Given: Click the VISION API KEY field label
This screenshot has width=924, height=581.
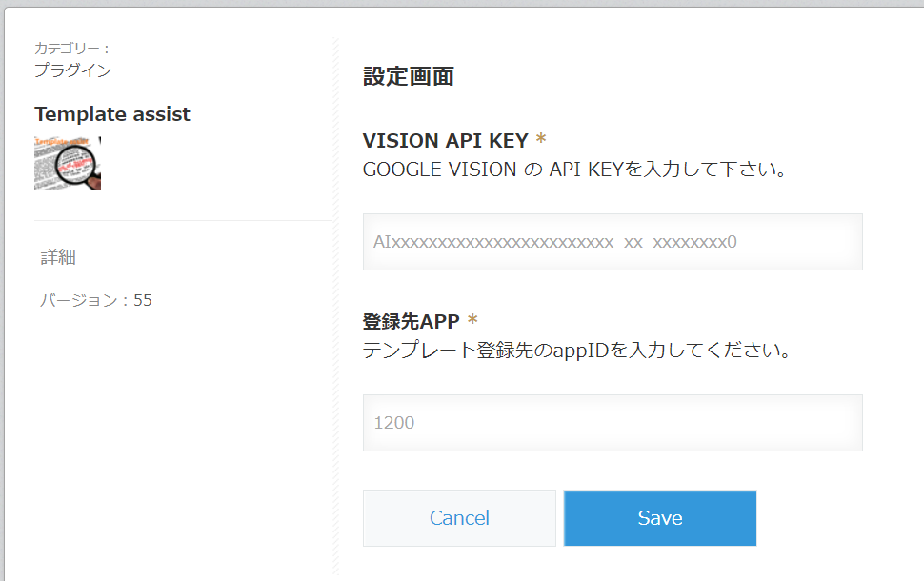Looking at the screenshot, I should 445,141.
